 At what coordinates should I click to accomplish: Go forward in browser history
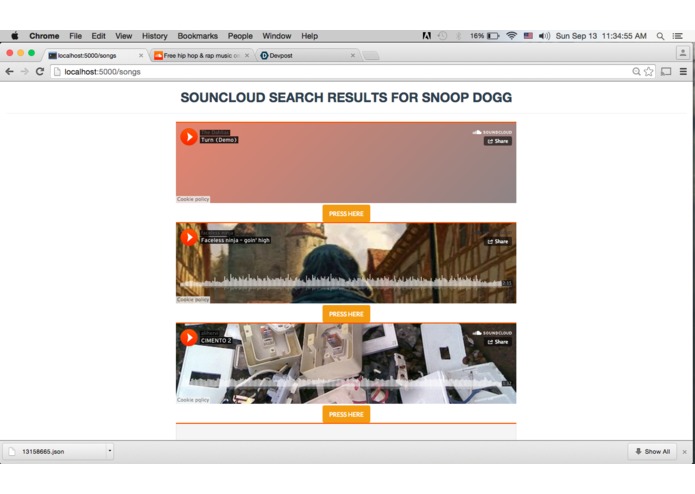coord(24,71)
